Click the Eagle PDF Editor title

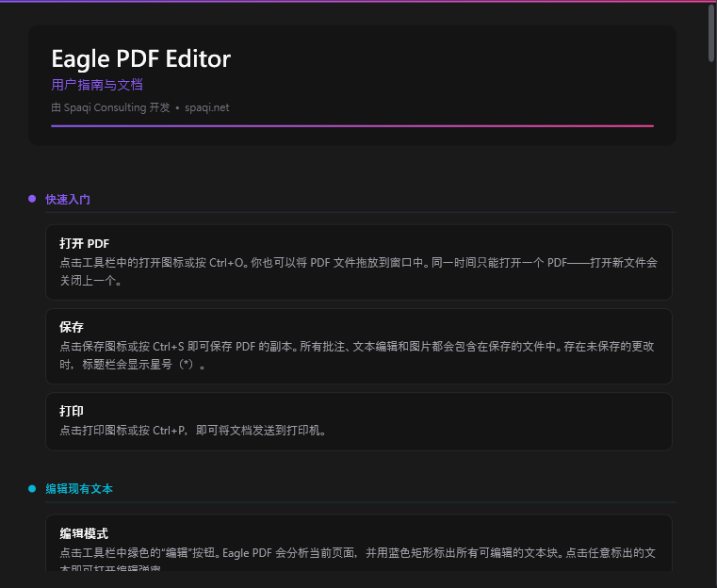tap(140, 58)
